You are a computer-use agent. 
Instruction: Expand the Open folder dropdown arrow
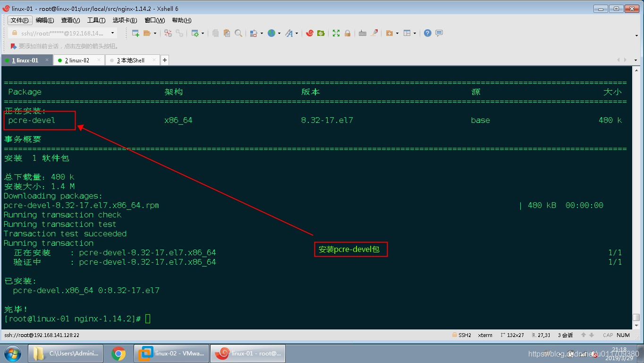coord(155,33)
